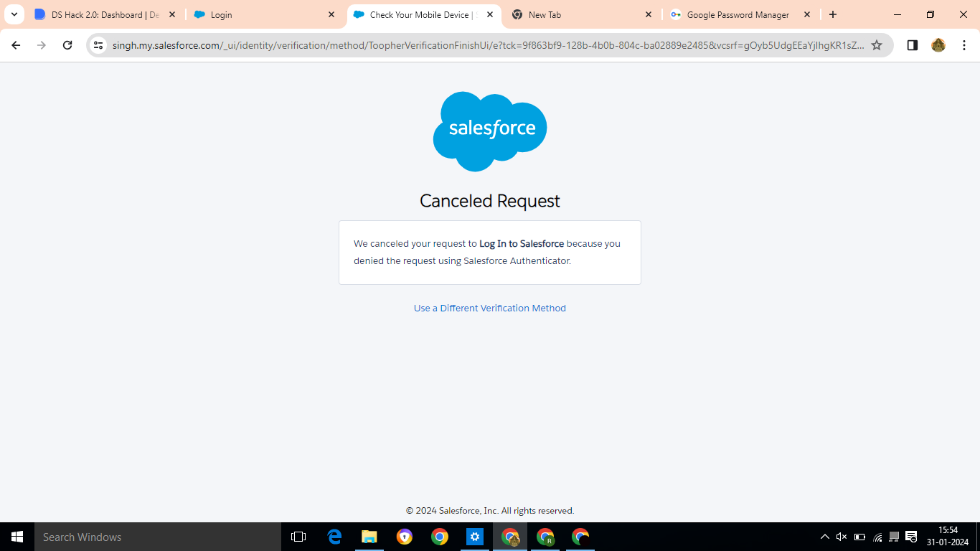Switch to the Login tab

264,14
